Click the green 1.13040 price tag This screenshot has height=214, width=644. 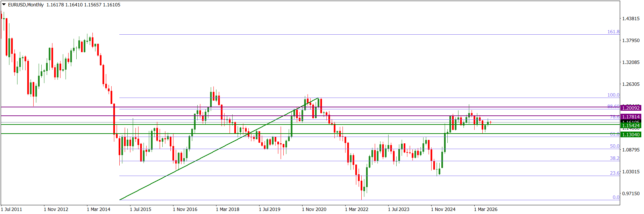[x=631, y=135]
